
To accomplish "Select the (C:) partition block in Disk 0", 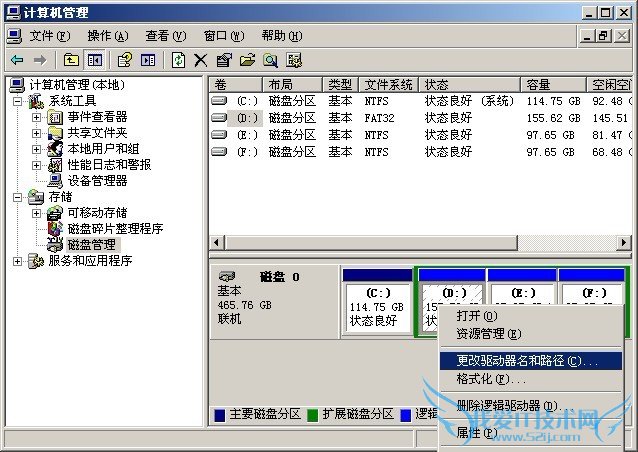I will [x=376, y=304].
